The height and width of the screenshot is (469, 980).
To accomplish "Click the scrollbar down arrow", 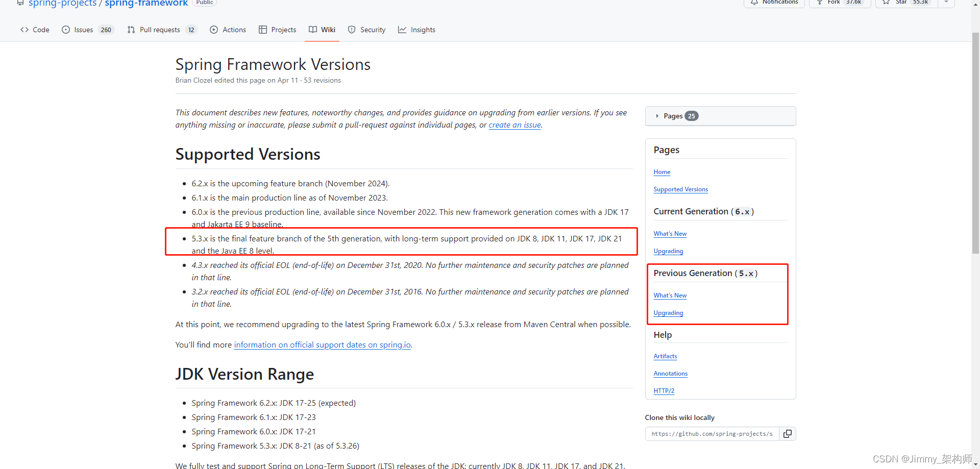I will click(975, 464).
